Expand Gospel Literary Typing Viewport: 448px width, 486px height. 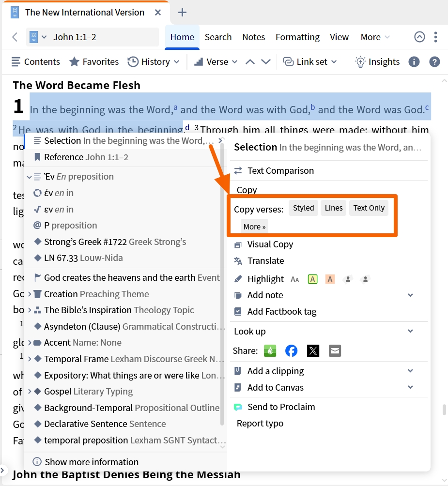pyautogui.click(x=30, y=392)
